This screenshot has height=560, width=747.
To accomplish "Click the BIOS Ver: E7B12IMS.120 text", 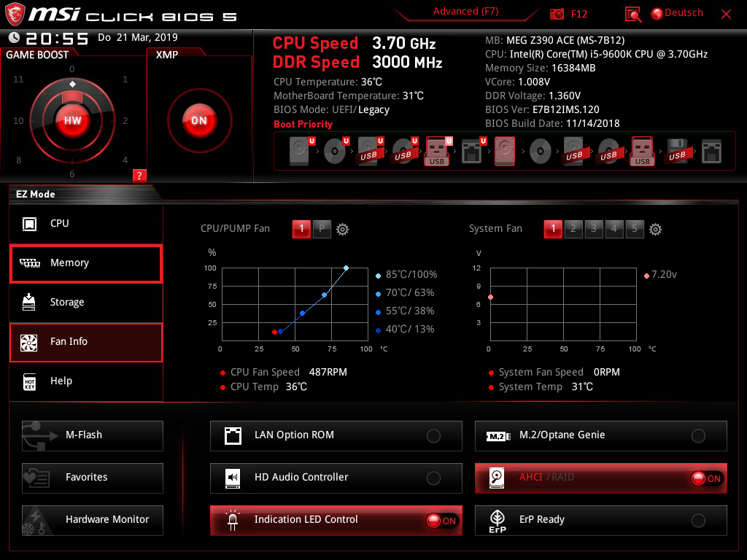I will [542, 109].
